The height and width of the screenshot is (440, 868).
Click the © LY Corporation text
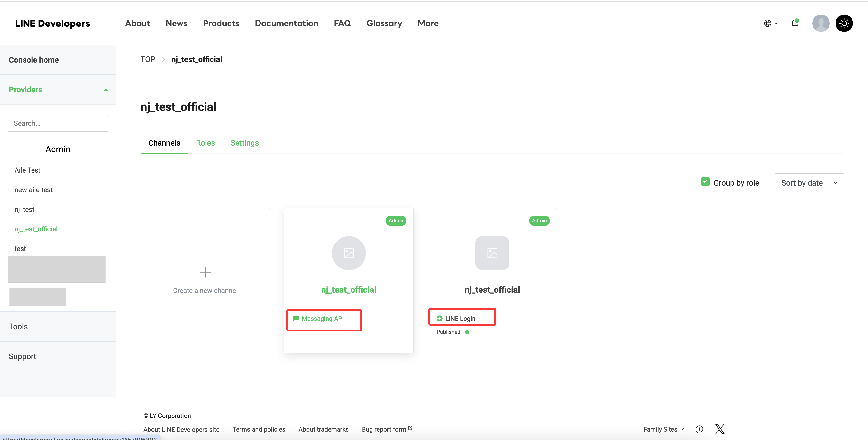tap(167, 416)
